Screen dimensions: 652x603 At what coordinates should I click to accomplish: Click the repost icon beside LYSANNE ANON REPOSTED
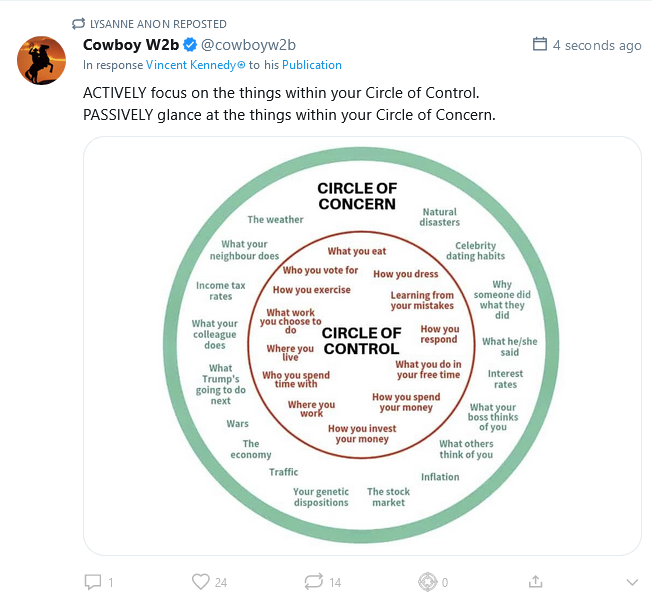tap(79, 24)
